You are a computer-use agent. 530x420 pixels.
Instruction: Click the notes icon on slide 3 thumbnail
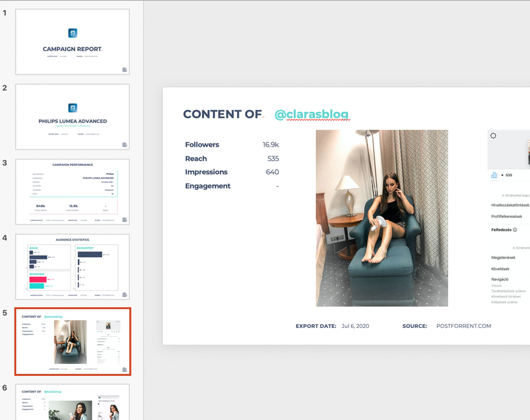pos(125,220)
